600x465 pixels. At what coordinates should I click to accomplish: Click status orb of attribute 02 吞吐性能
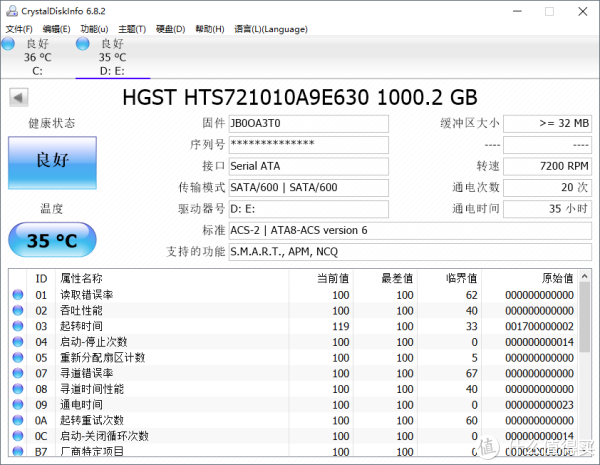pyautogui.click(x=18, y=310)
